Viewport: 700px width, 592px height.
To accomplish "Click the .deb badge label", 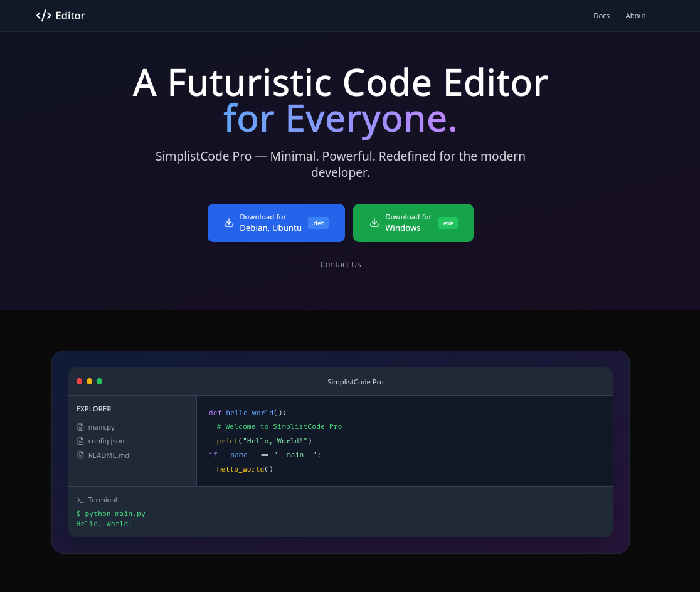I will tap(318, 223).
